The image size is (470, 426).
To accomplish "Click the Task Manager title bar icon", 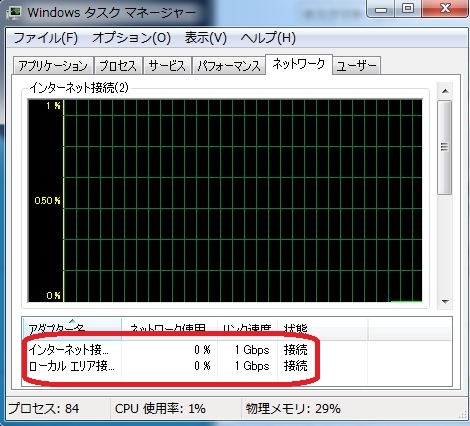I will [x=14, y=13].
